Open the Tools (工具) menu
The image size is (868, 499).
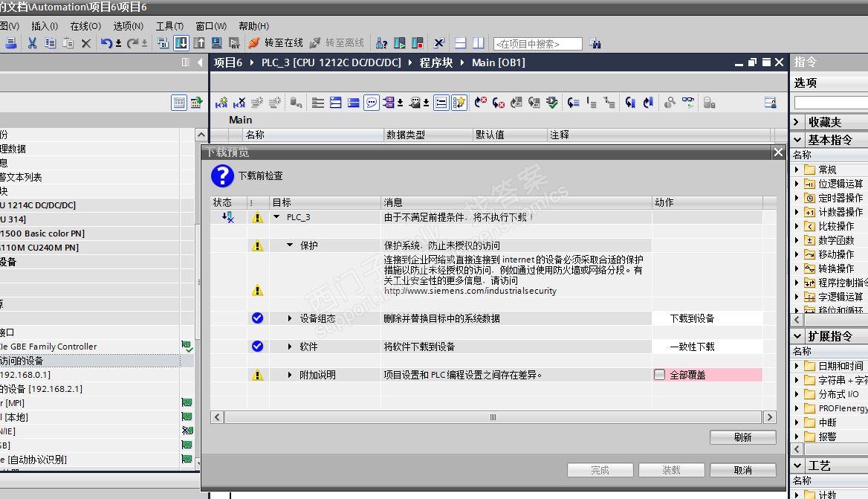[169, 26]
